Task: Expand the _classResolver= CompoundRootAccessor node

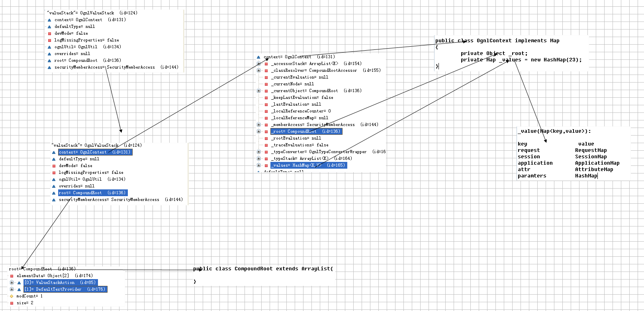Action: (259, 71)
